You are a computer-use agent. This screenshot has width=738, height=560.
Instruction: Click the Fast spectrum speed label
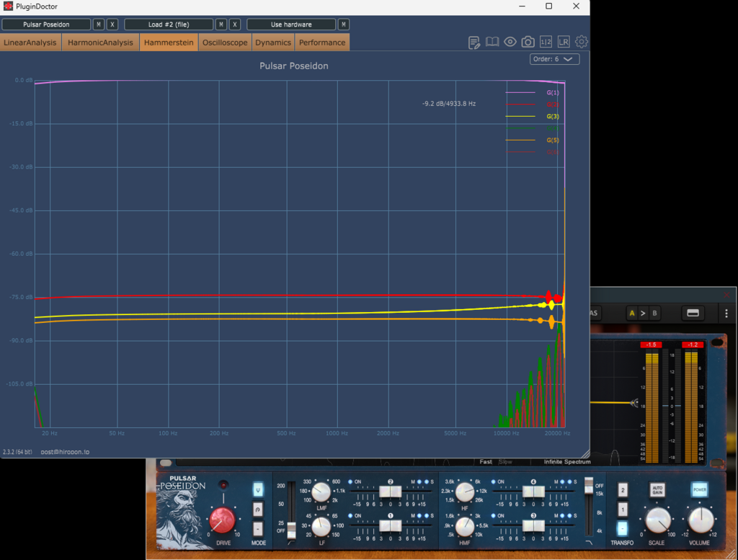pyautogui.click(x=486, y=462)
